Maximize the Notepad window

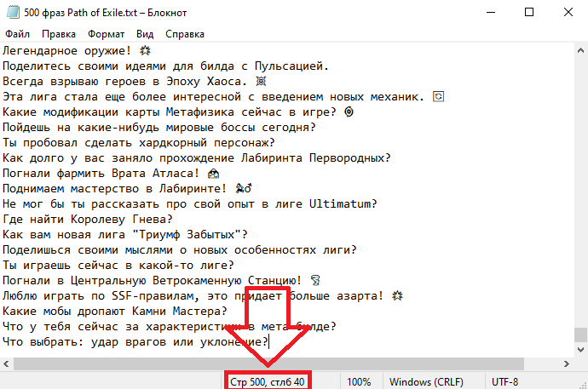click(529, 13)
